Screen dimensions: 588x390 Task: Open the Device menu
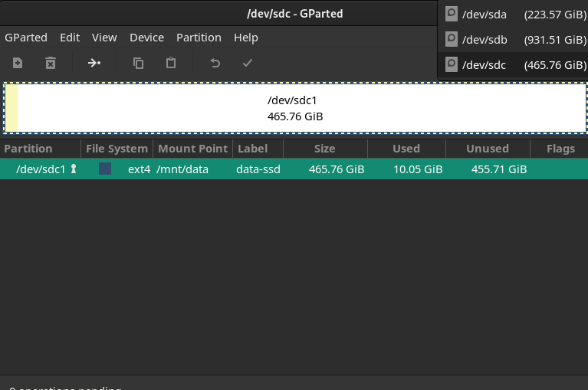[146, 38]
